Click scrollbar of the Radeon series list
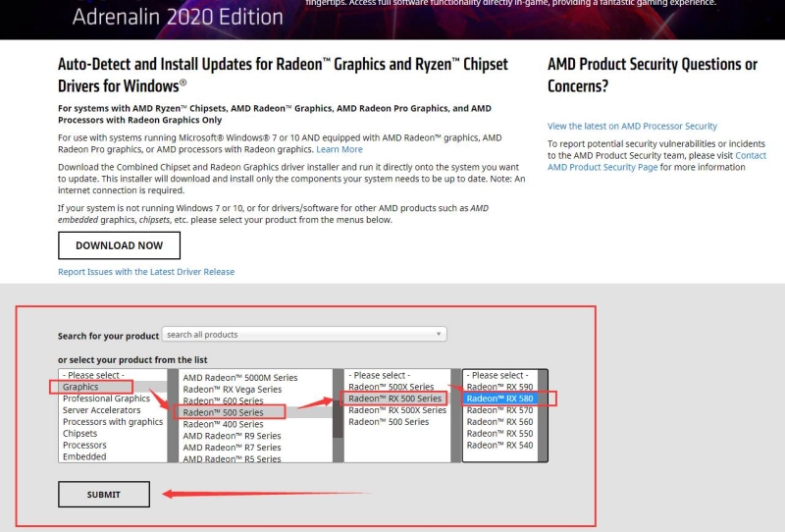The height and width of the screenshot is (532, 785). point(338,415)
